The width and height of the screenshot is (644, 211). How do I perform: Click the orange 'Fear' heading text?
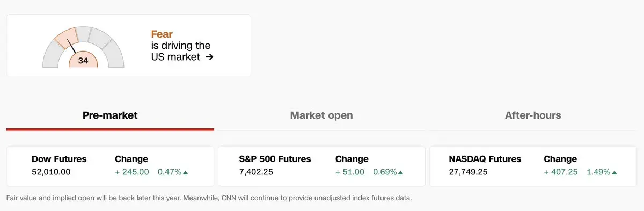pyautogui.click(x=162, y=34)
